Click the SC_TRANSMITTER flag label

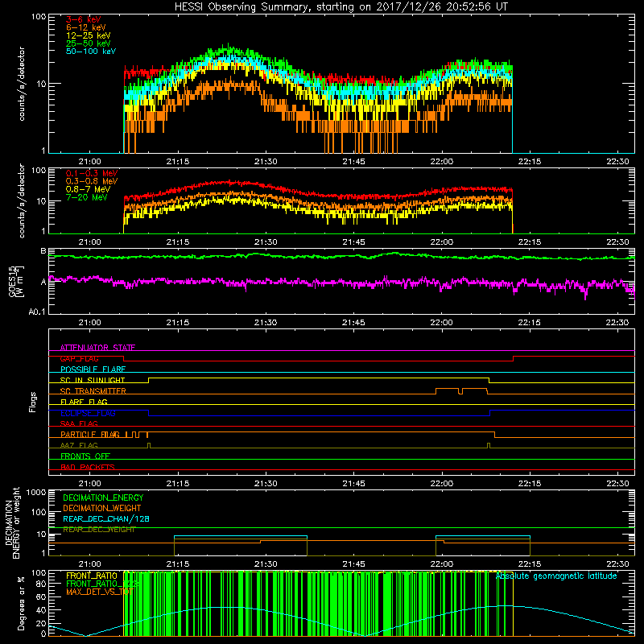click(93, 391)
